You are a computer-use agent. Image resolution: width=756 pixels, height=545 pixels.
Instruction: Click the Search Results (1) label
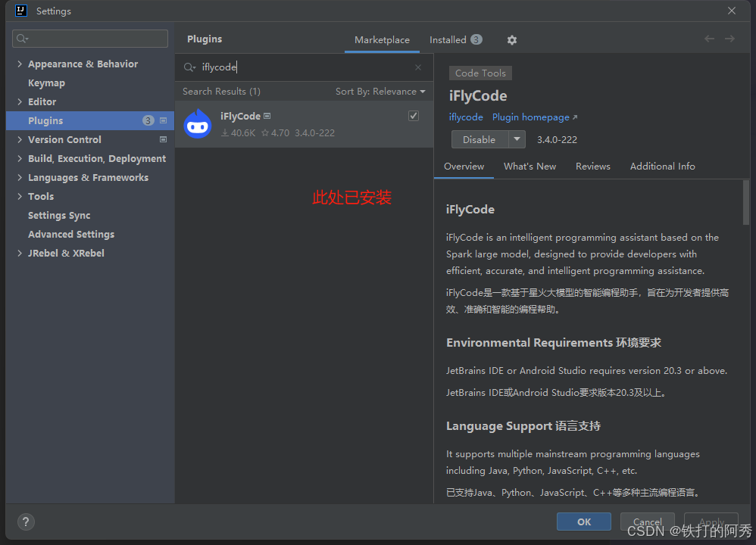pos(221,92)
